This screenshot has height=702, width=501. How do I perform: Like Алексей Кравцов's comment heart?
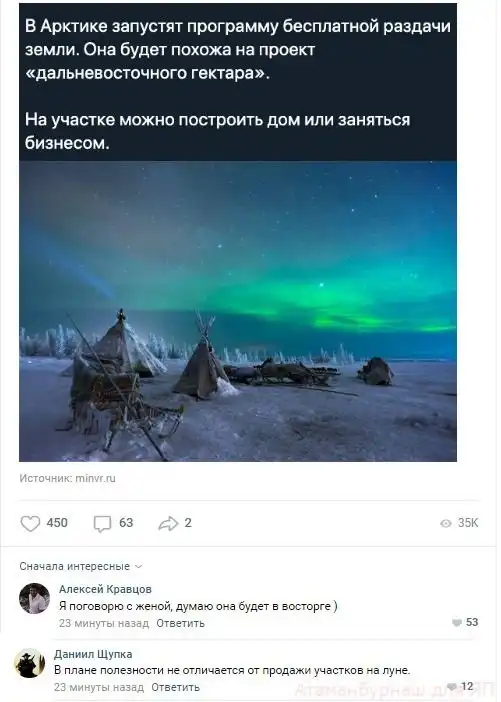[457, 623]
